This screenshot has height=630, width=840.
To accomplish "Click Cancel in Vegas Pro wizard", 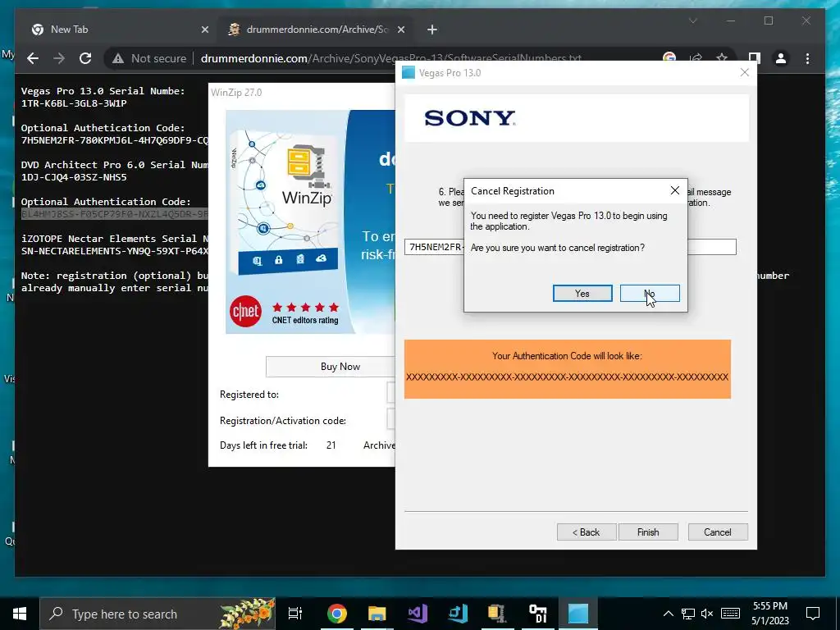I will [x=718, y=532].
